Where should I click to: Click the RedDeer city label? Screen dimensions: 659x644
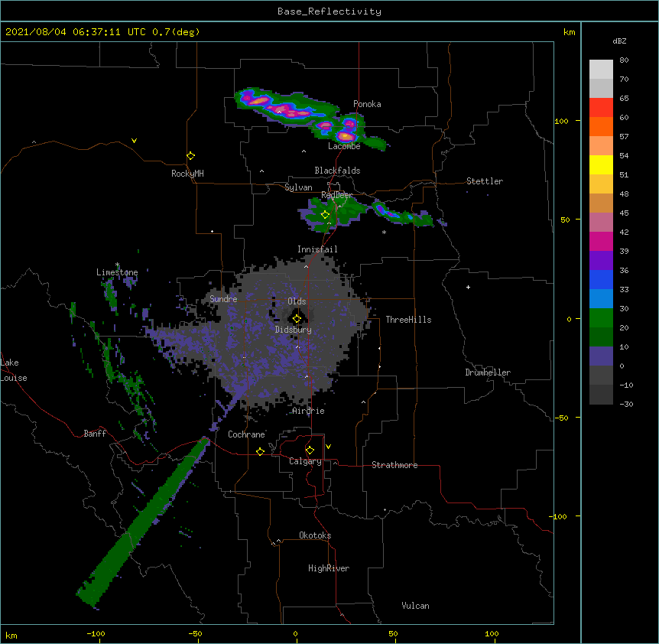[x=336, y=195]
